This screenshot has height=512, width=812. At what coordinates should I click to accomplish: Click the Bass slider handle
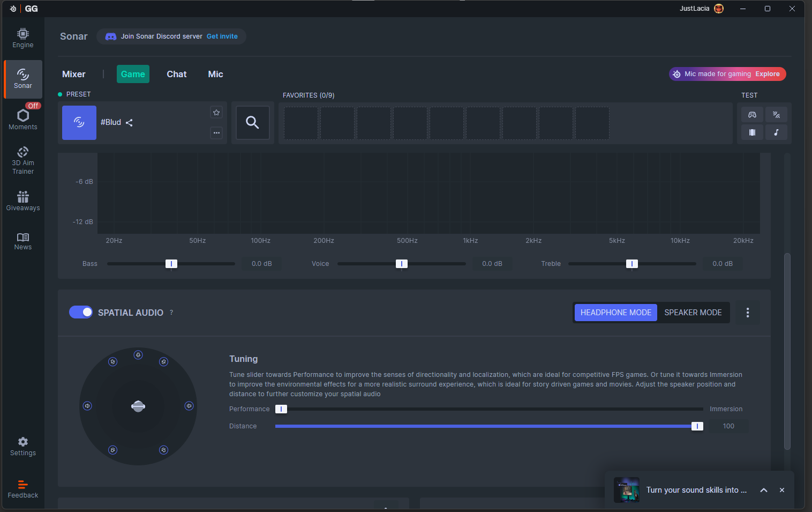(171, 264)
